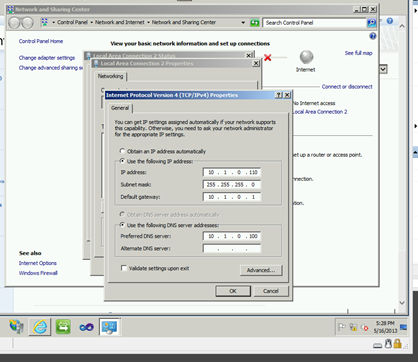Screen dimensions: 418x362
Task: Click the forward navigation arrow button
Action: tap(27, 23)
